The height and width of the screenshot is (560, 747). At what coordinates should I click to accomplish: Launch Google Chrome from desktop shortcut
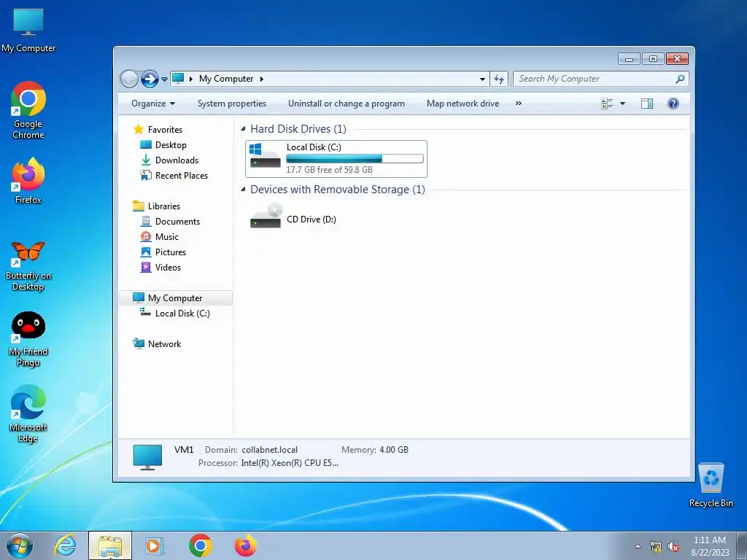(28, 111)
